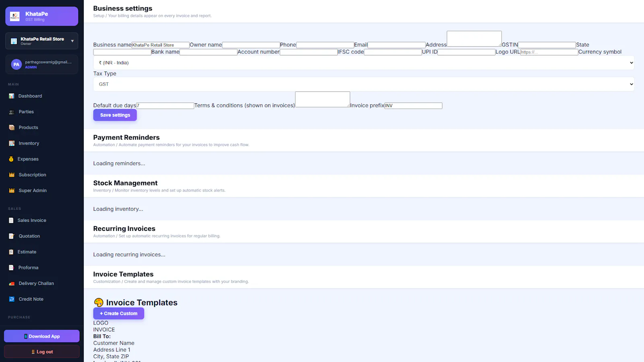Click the 'Loading recurring invoices...' text
This screenshot has width=644, height=362.
pyautogui.click(x=129, y=255)
